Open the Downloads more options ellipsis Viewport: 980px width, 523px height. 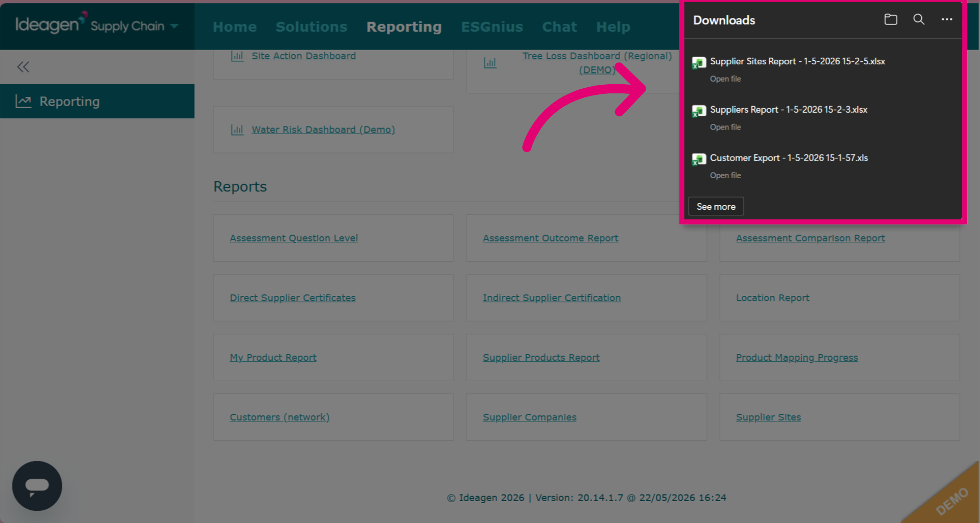click(x=947, y=19)
